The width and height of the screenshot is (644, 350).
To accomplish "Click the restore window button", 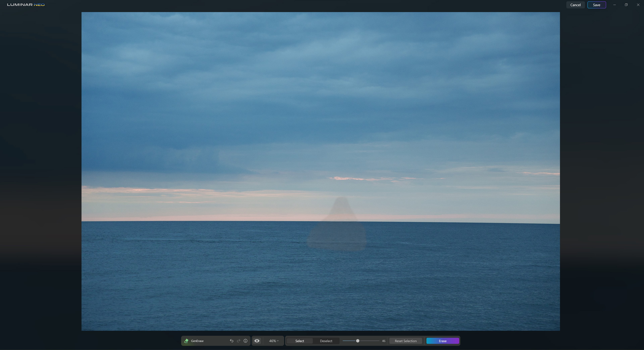I will [626, 5].
